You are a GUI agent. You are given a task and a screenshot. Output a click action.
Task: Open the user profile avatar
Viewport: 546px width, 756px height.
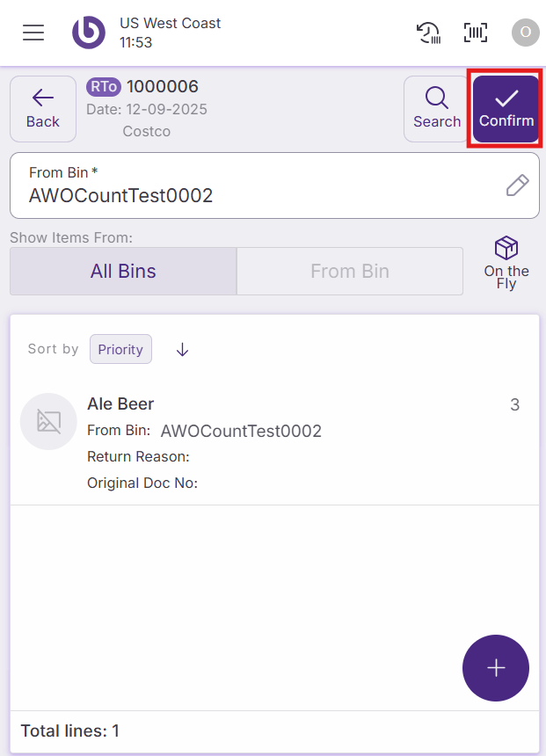tap(525, 33)
